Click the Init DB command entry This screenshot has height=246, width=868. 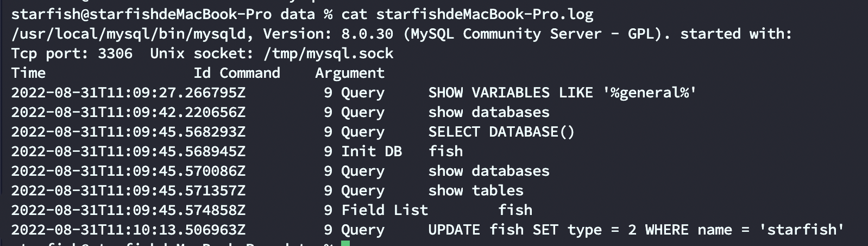372,151
